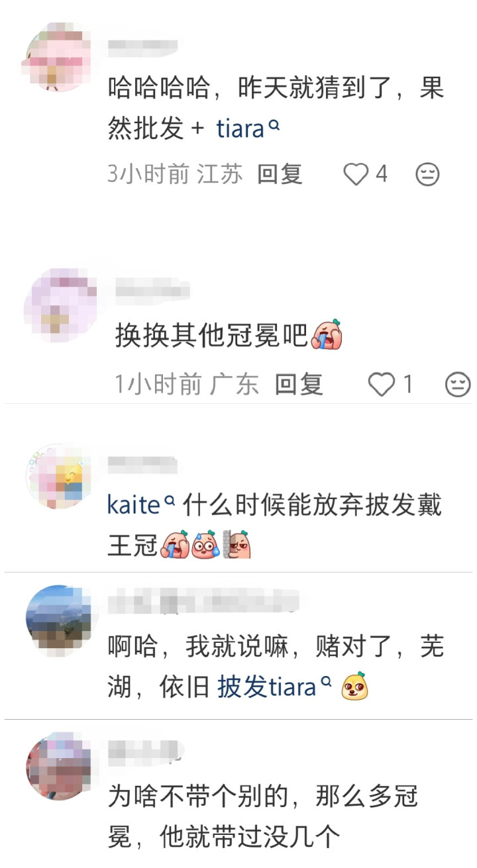The image size is (477, 868).
Task: Like the Jiangsu comment with heart icon
Action: tap(356, 175)
